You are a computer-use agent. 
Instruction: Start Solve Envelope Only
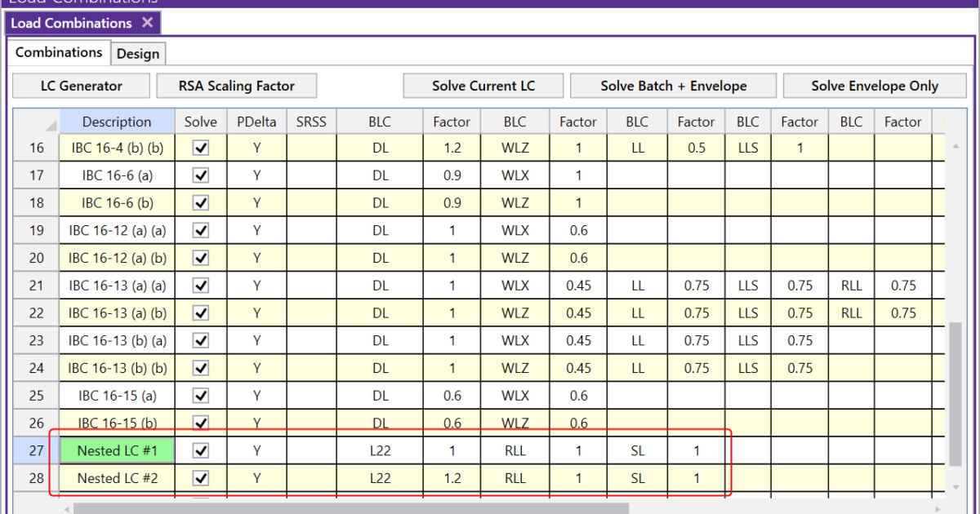875,85
